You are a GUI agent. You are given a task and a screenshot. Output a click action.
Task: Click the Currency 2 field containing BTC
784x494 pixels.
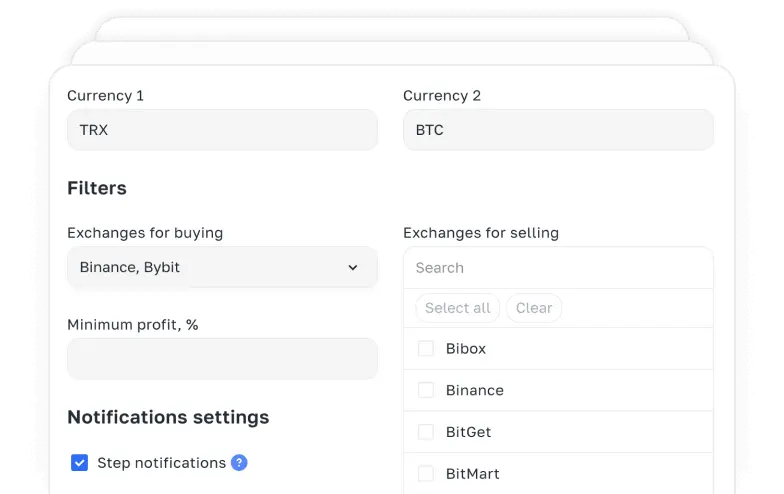point(557,130)
